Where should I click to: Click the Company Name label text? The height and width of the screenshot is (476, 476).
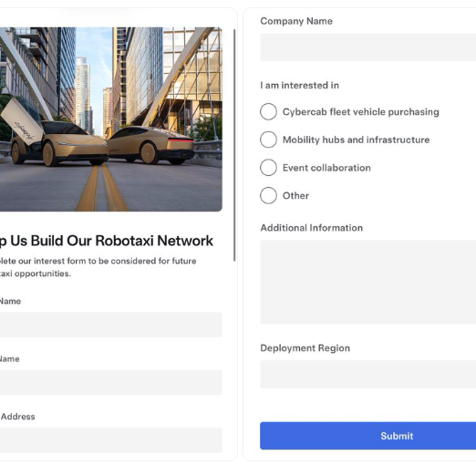click(296, 21)
